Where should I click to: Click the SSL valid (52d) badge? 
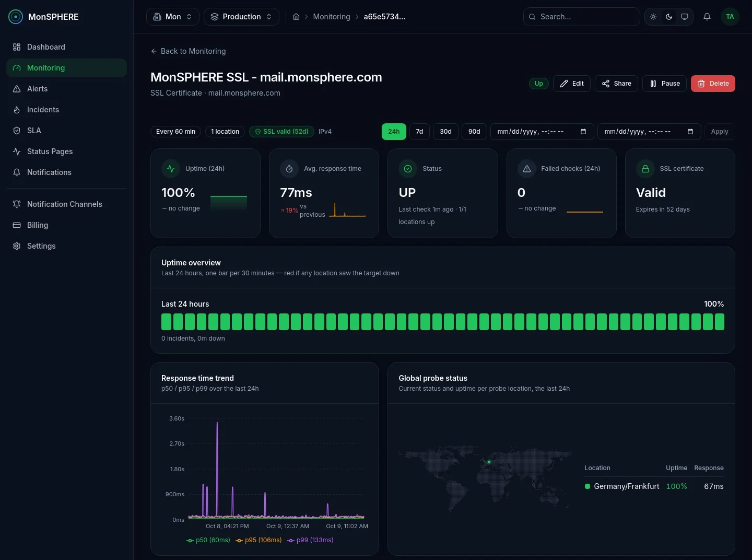282,132
